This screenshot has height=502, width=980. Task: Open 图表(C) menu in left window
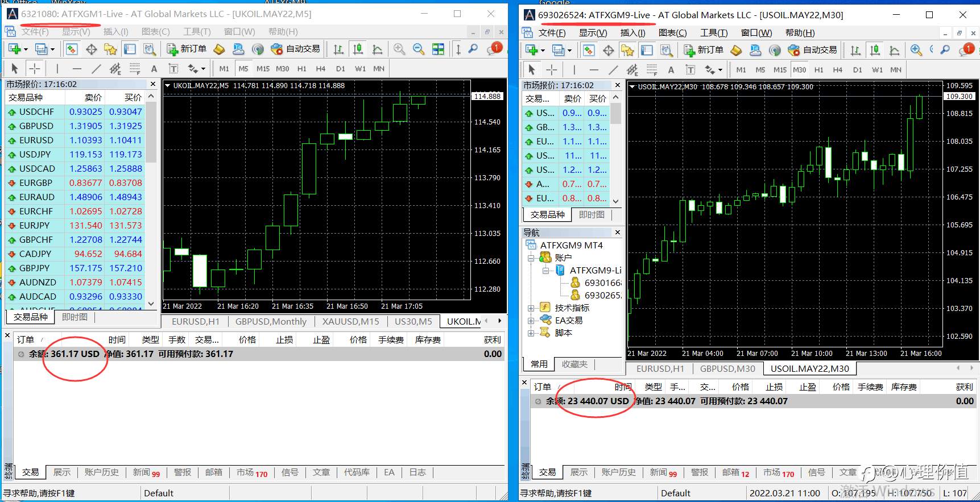coord(156,32)
